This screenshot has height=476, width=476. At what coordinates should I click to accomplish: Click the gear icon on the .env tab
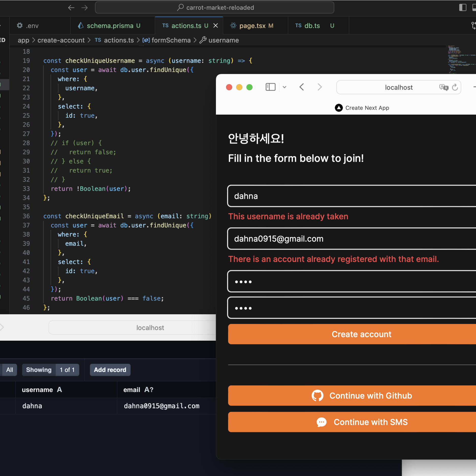[20, 26]
